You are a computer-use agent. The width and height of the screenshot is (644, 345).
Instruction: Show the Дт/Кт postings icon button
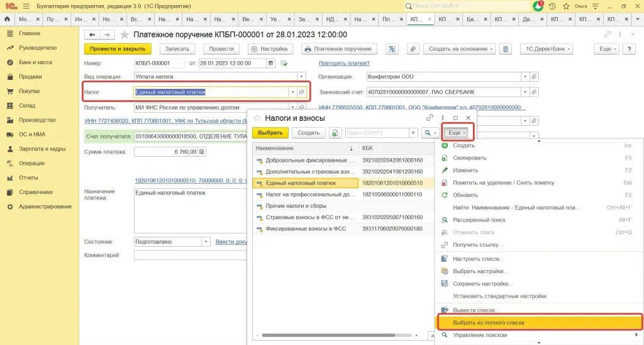point(392,49)
